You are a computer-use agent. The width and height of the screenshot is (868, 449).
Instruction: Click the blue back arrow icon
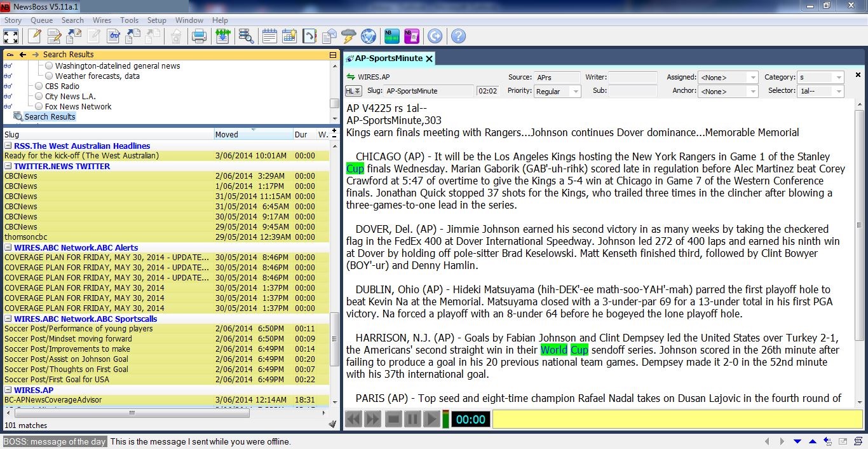435,36
